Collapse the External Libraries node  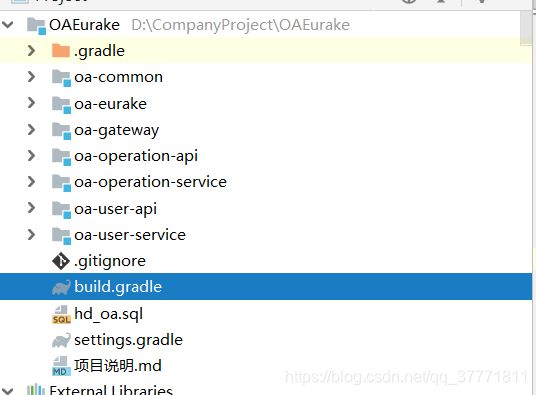click(x=8, y=390)
